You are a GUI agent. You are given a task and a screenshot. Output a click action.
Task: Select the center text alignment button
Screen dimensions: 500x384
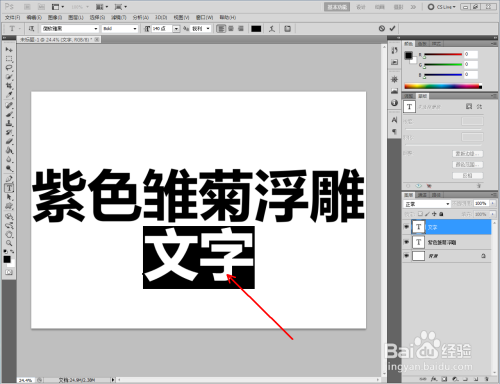(231, 29)
